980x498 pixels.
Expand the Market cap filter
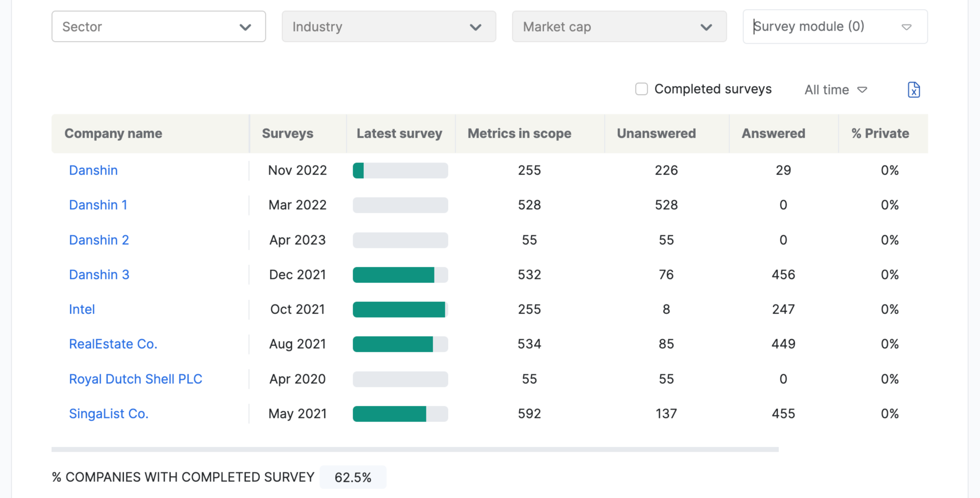(x=619, y=27)
